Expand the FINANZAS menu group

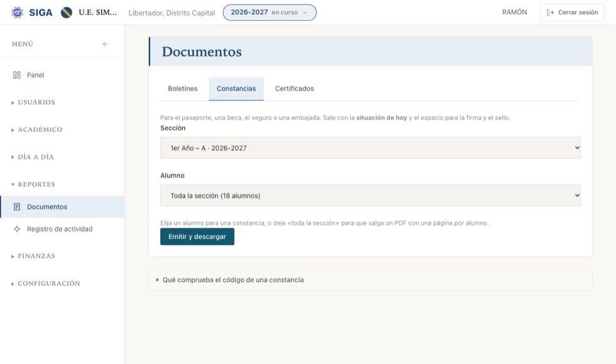(x=33, y=256)
